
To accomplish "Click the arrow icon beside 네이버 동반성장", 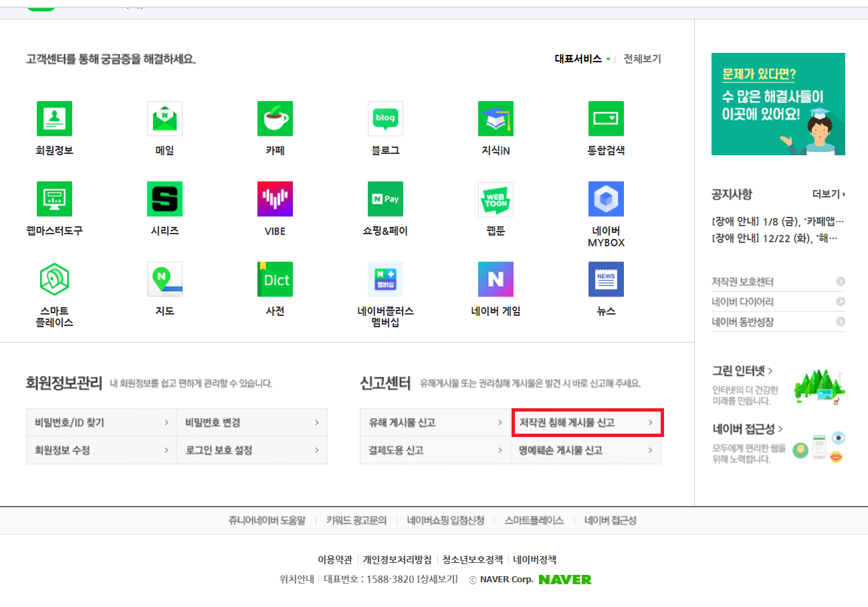I will tap(841, 322).
